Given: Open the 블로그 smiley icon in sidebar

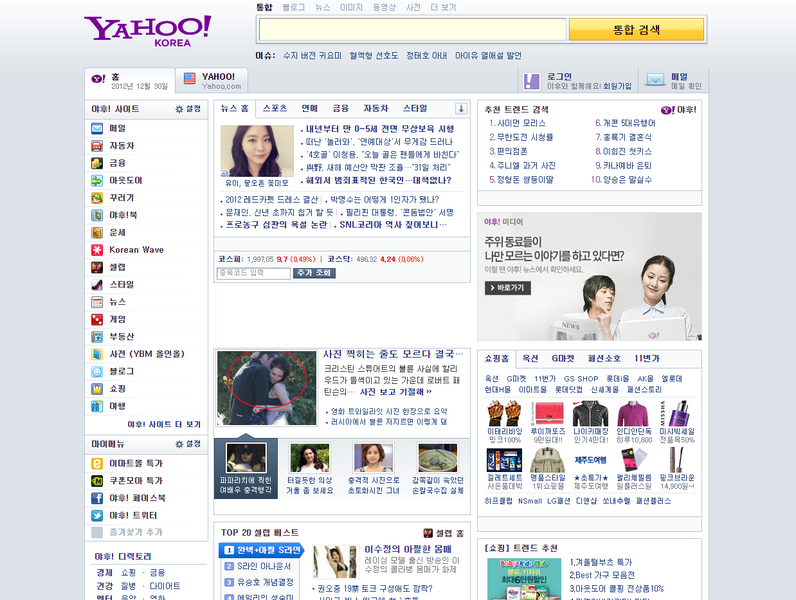Looking at the screenshot, I should coord(96,372).
